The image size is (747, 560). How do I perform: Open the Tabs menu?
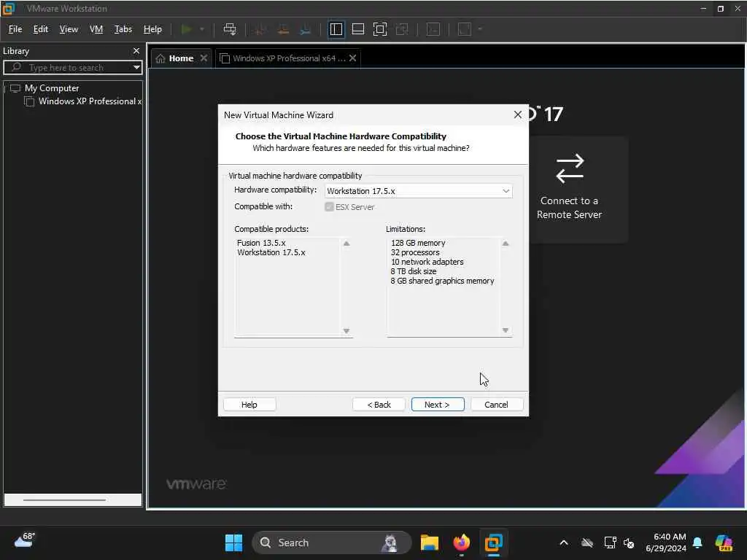[x=123, y=29]
